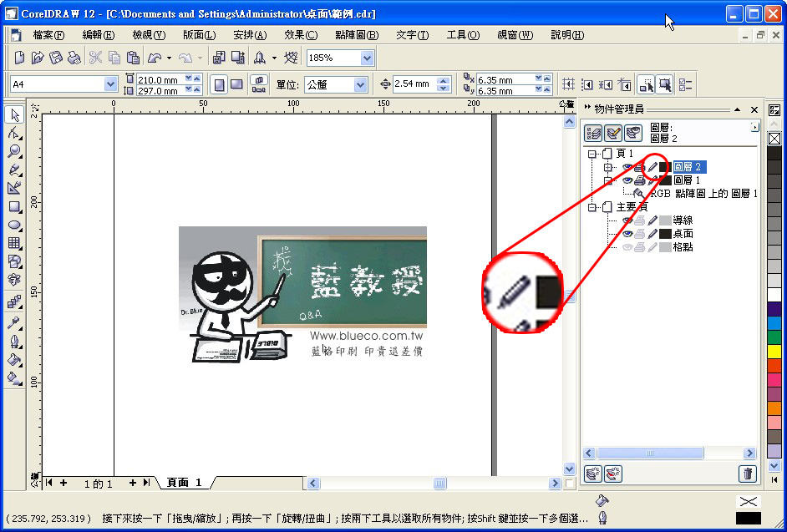This screenshot has width=787, height=532.
Task: Open the 單位 units dropdown
Action: (x=360, y=85)
